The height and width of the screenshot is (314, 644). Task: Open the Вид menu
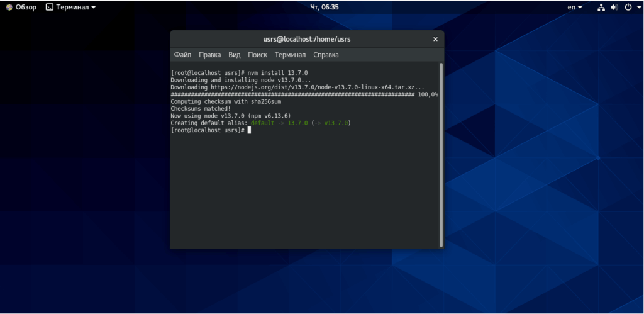[235, 55]
